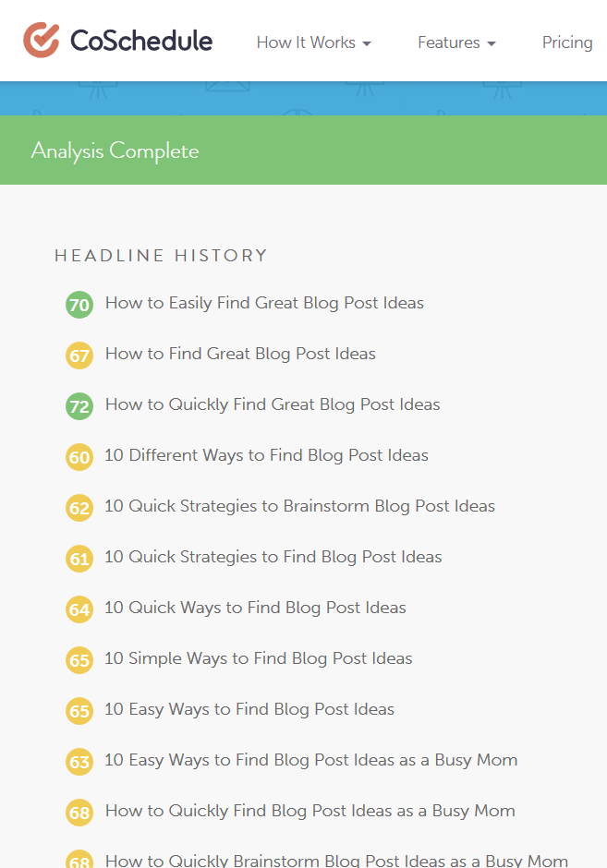The image size is (607, 868).
Task: Click the yellow 62 score badge
Action: tap(79, 508)
